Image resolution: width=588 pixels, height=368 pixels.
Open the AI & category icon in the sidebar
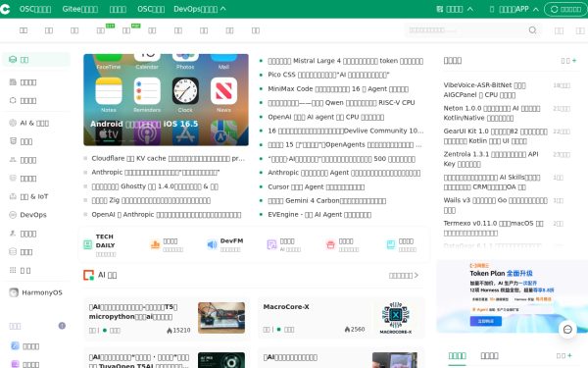coord(13,123)
